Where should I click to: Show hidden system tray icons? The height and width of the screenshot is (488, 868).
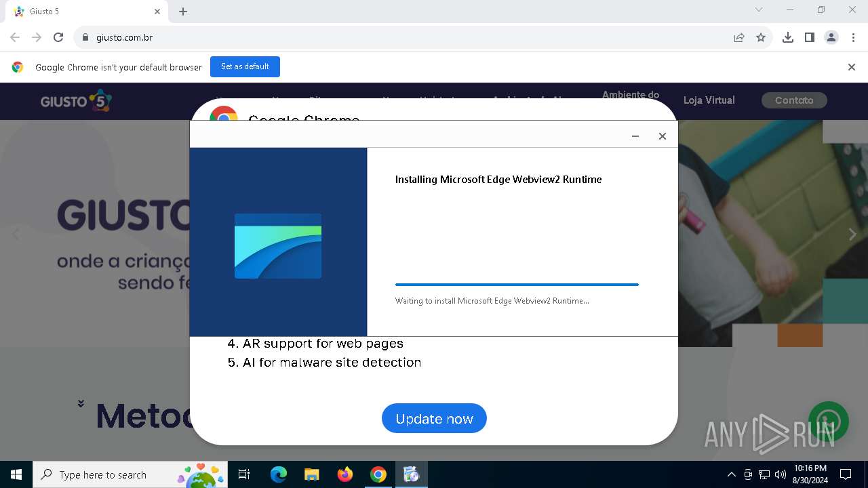tap(731, 474)
